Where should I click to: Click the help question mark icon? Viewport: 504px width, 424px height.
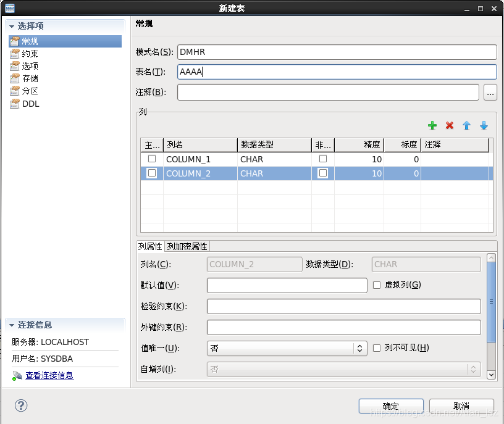pos(21,405)
